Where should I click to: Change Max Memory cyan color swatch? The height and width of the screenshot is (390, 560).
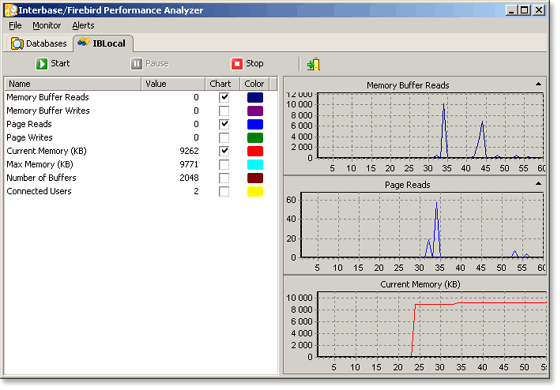click(255, 165)
